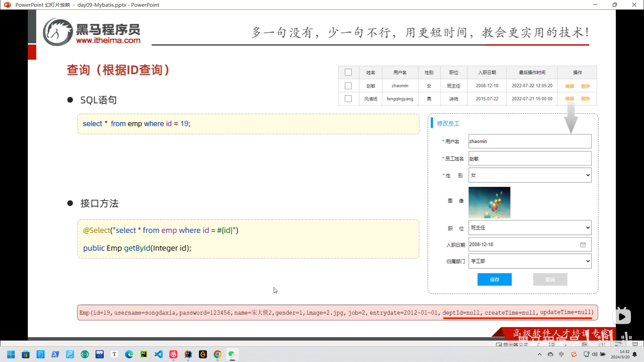The image size is (644, 362).
Task: Click the 用户名 column header
Action: point(400,72)
